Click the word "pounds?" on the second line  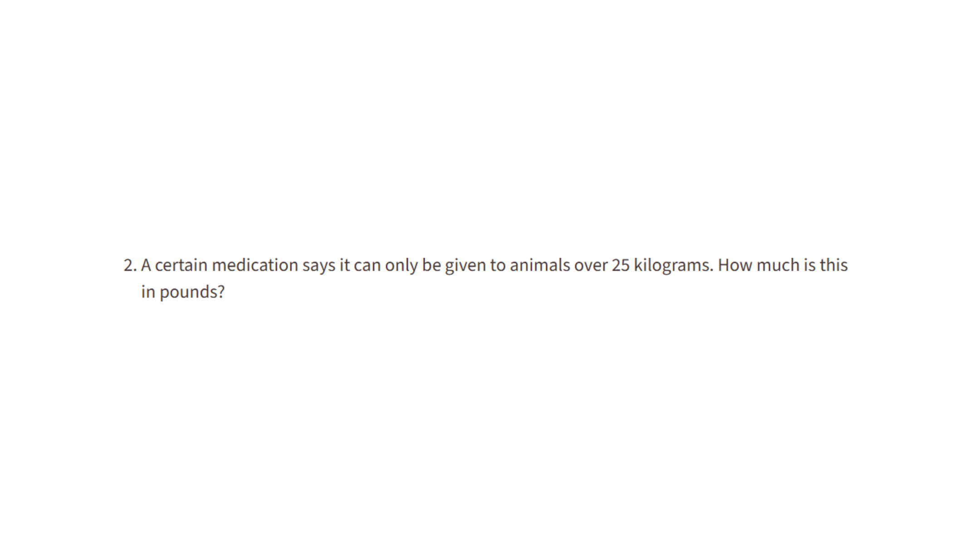(192, 292)
